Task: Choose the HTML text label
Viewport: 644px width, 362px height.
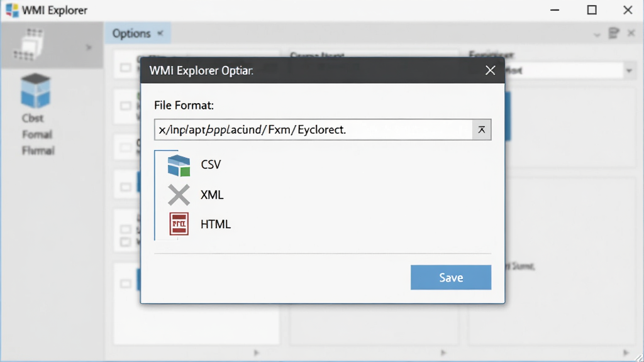Action: tap(216, 224)
